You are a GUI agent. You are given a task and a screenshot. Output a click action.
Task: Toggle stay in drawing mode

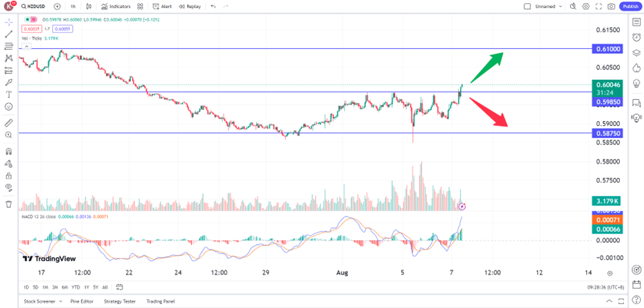(9, 164)
